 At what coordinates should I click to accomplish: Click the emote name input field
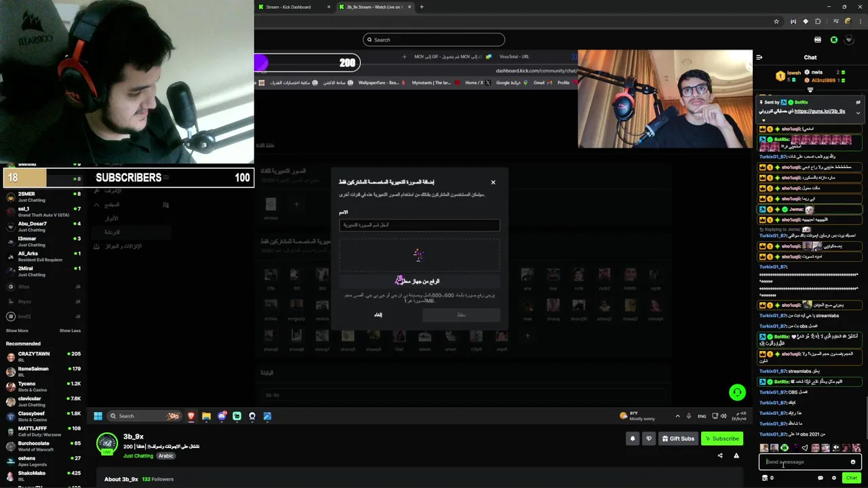click(x=419, y=225)
